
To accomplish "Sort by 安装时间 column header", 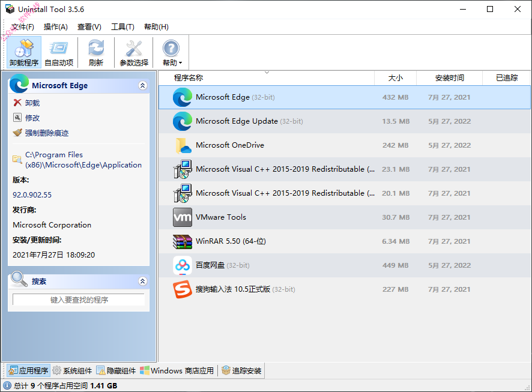I will pyautogui.click(x=449, y=78).
